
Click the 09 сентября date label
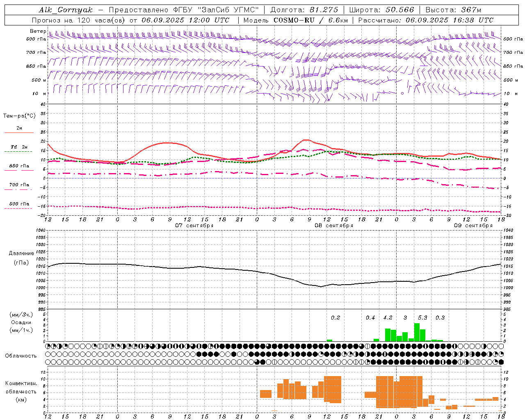point(473,226)
